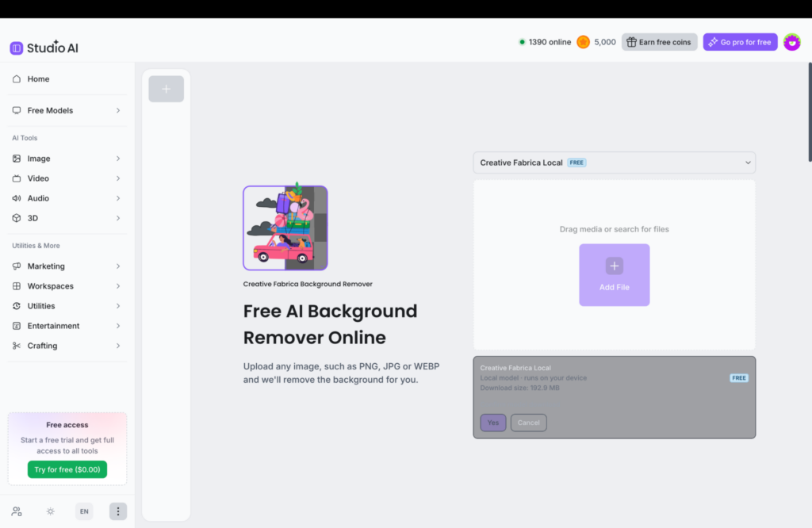Click the page vertical scrollbar

[x=810, y=113]
